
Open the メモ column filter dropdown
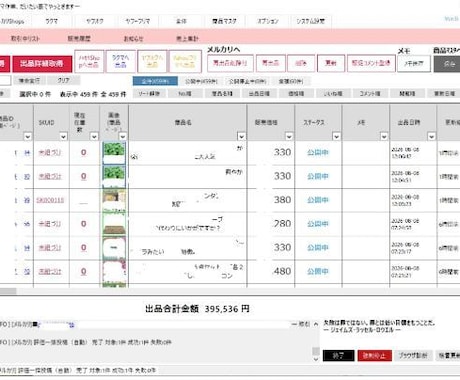pos(384,136)
